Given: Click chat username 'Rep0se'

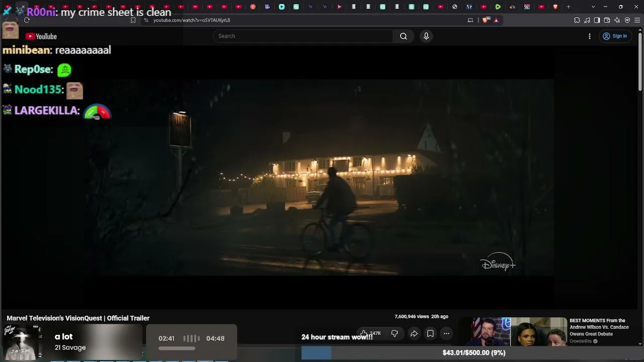Looking at the screenshot, I should coord(34,69).
